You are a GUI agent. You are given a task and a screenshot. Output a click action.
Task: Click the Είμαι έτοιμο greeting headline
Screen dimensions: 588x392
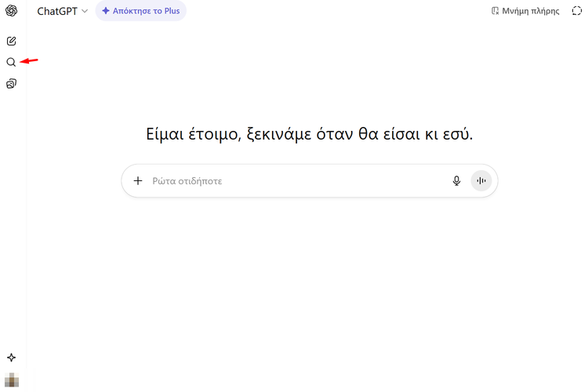click(310, 133)
